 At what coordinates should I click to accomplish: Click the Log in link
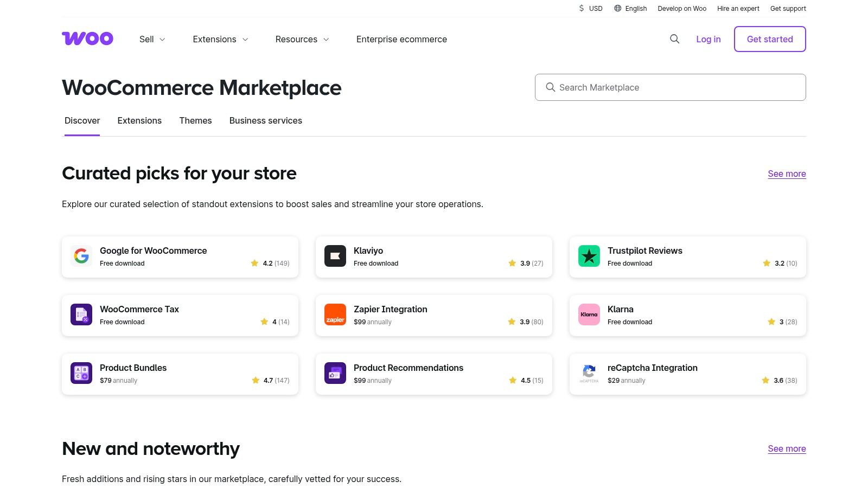[x=708, y=39]
